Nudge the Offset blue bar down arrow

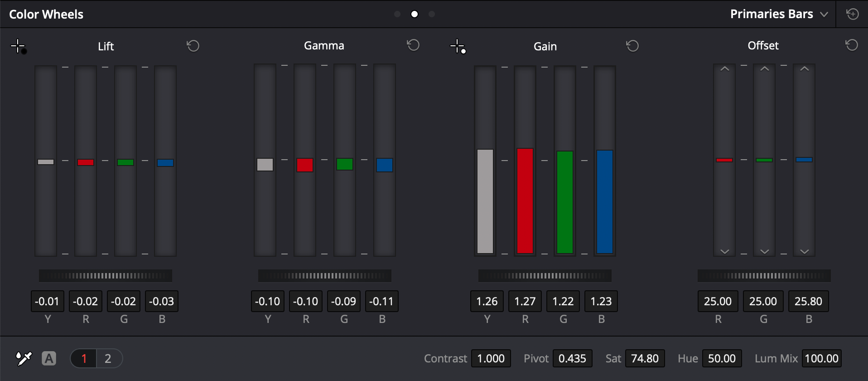(805, 251)
